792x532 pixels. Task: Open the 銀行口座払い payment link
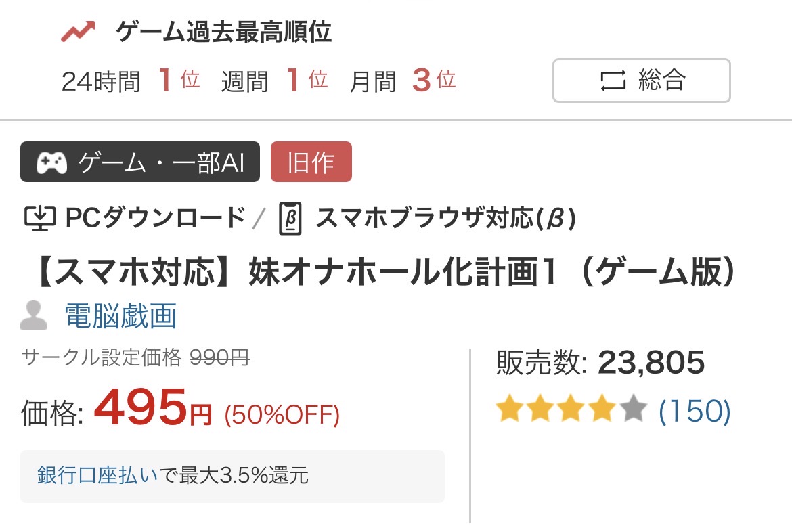coord(97,476)
